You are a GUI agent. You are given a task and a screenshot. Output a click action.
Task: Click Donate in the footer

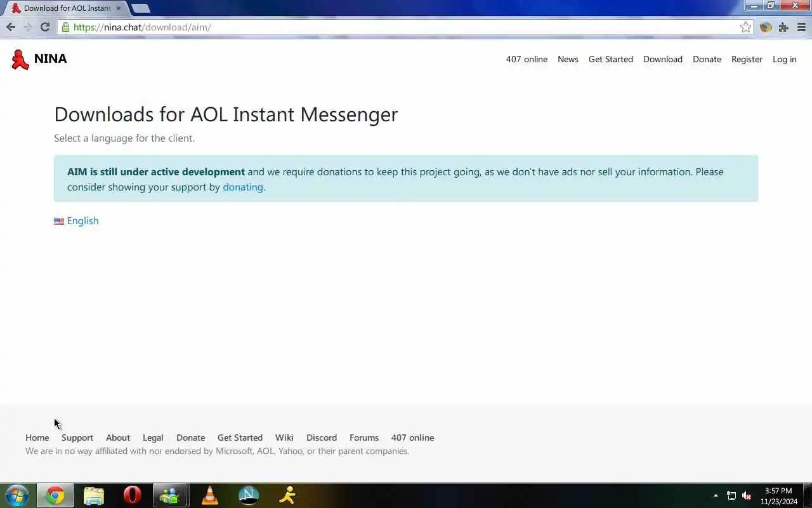coord(190,438)
